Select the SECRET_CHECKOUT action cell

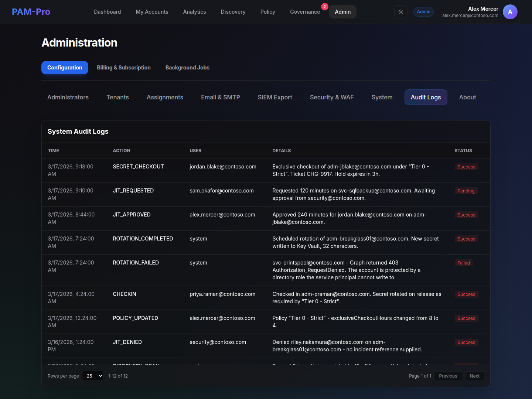coord(138,167)
